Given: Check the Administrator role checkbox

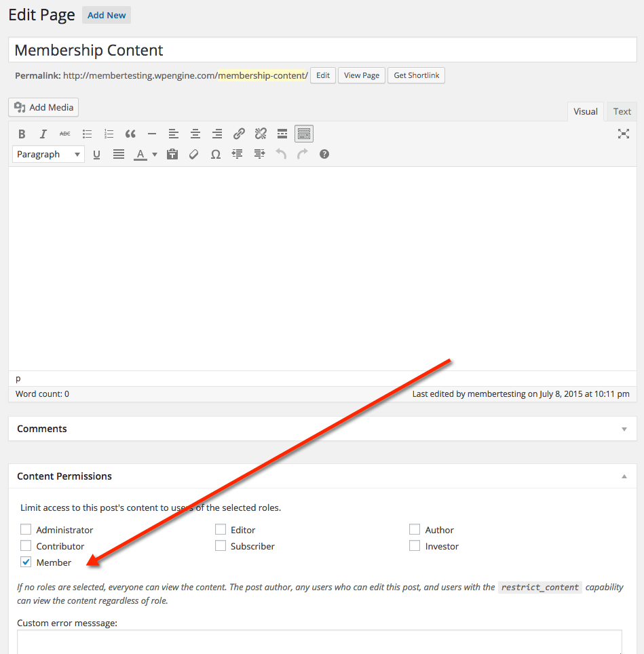Looking at the screenshot, I should click(x=26, y=530).
